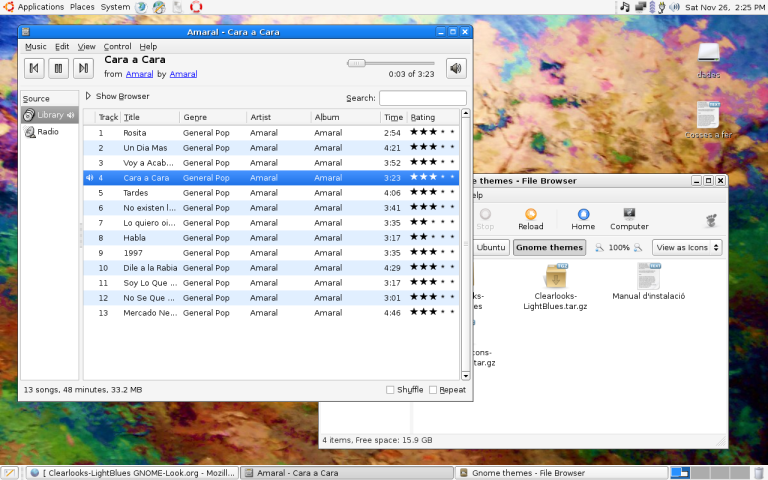Open Computer in File Browser toolbar

pyautogui.click(x=629, y=219)
